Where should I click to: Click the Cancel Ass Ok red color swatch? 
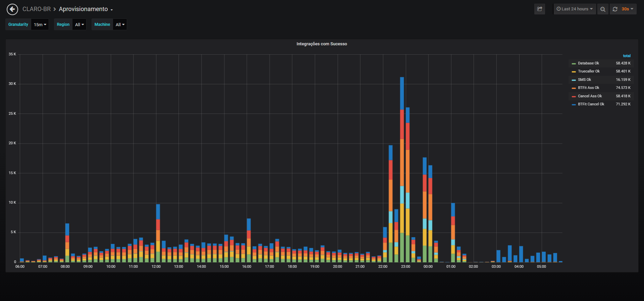pos(574,96)
